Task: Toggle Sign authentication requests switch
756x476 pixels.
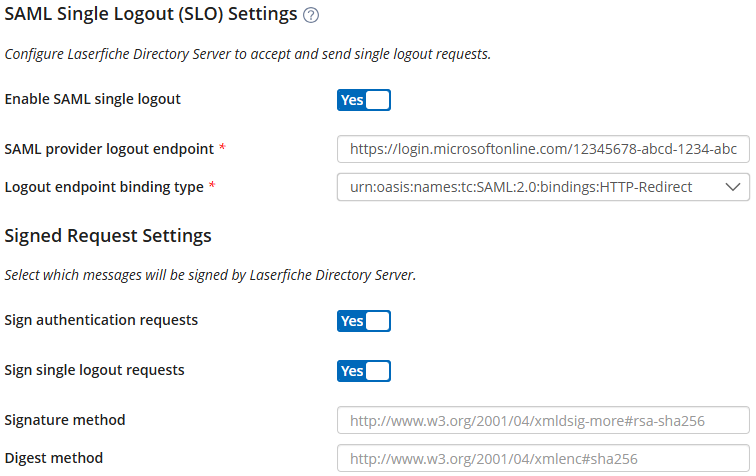Action: coord(364,321)
